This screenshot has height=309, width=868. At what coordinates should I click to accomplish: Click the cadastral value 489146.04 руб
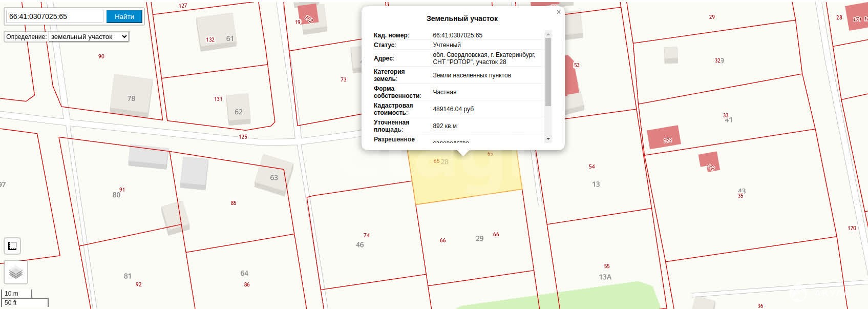[453, 109]
